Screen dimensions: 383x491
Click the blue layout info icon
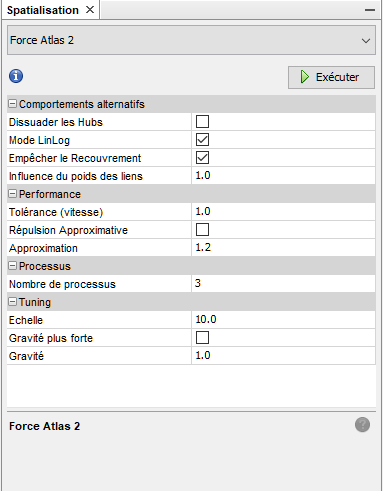click(x=16, y=76)
